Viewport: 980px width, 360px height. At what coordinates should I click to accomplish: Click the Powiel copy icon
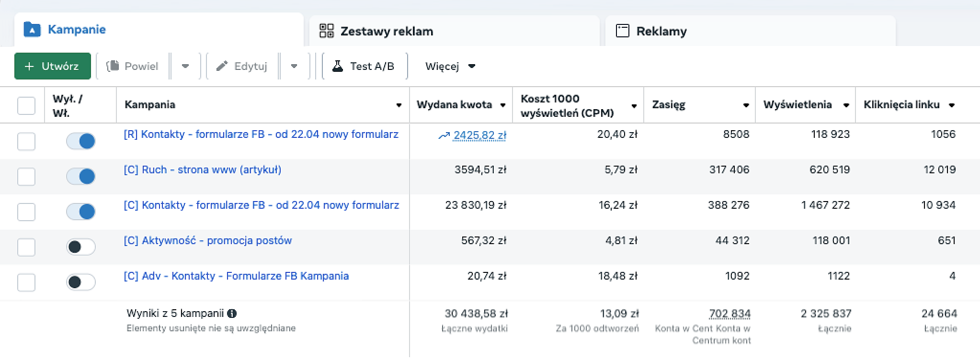tap(113, 66)
